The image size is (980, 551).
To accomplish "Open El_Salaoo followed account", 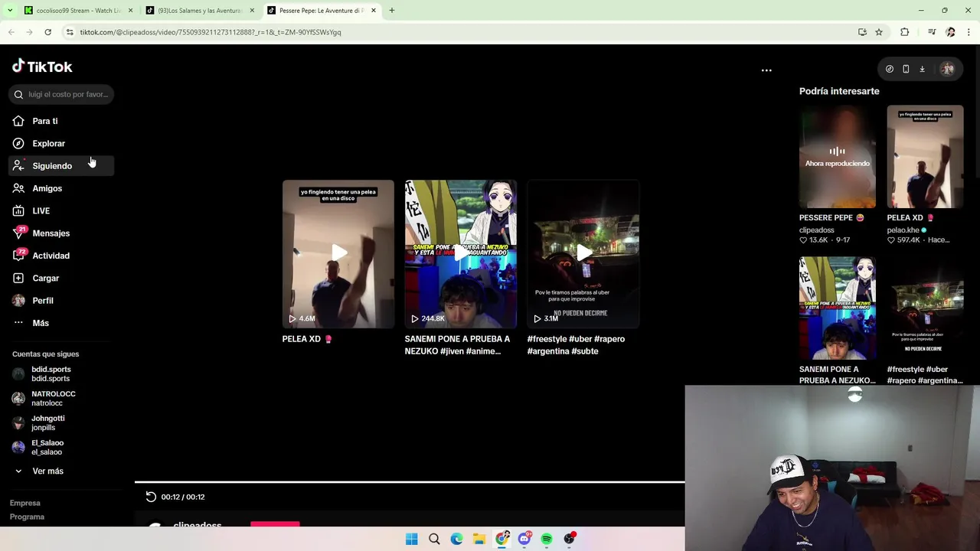I will [x=47, y=447].
